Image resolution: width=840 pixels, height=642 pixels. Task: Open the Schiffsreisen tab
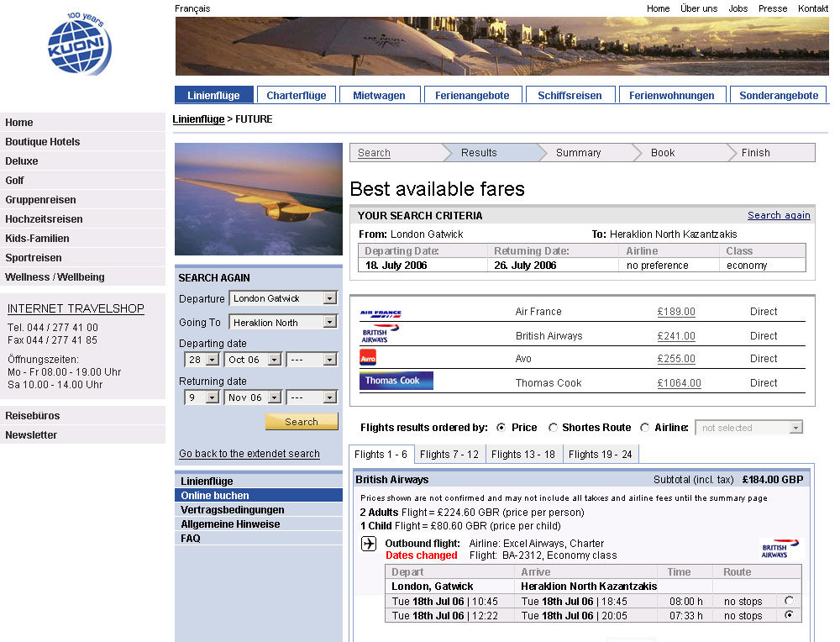coord(570,95)
